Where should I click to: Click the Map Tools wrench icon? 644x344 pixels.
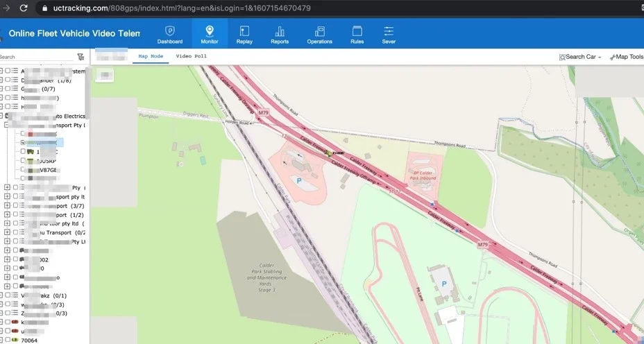[612, 57]
